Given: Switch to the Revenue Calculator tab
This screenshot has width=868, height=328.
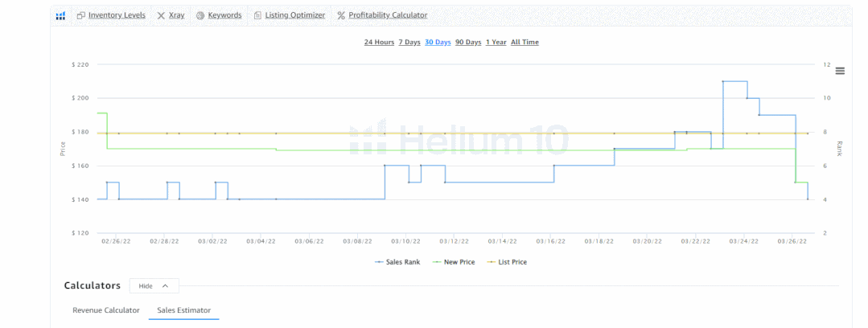Looking at the screenshot, I should [x=105, y=310].
